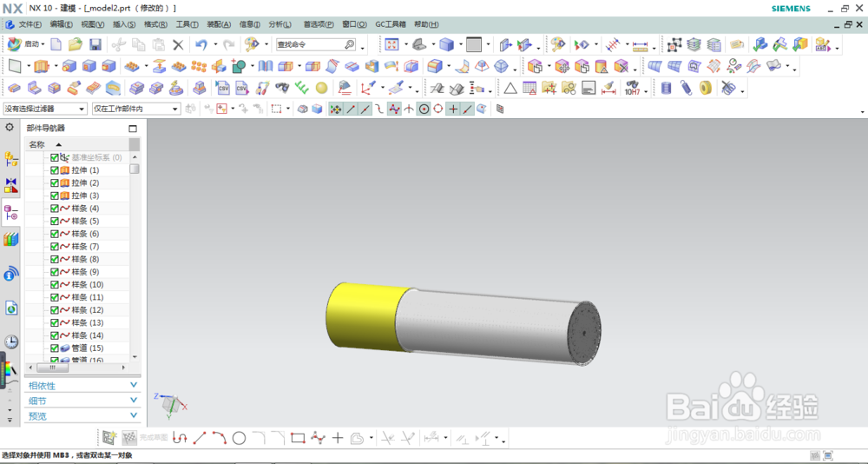Viewport: 868px width, 464px height.
Task: Open the 帮助(H) menu
Action: tap(426, 24)
